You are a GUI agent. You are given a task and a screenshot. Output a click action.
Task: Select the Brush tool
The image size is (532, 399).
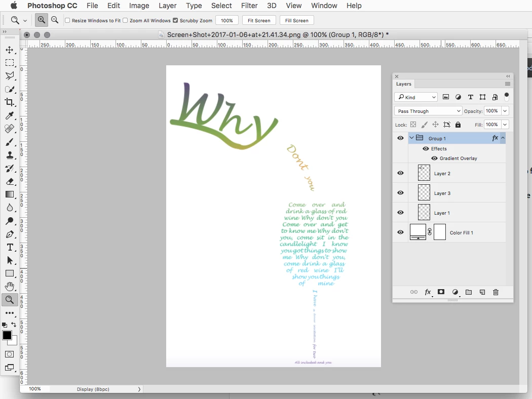point(10,142)
